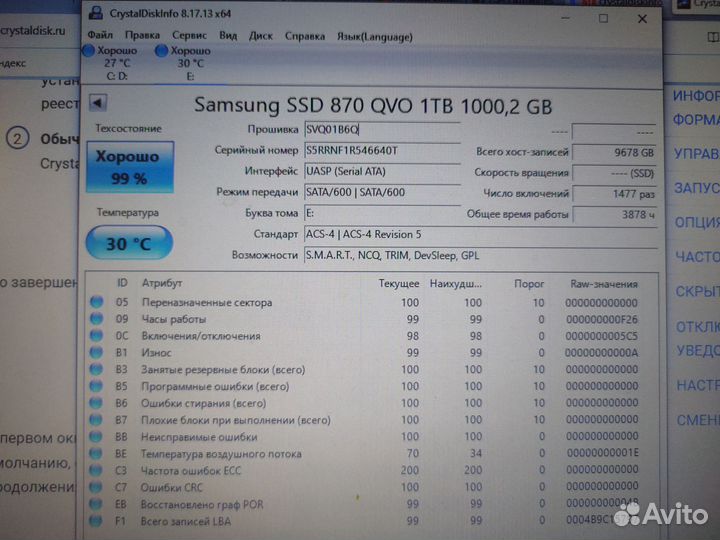Click the Наихудш... column header
This screenshot has width=720, height=540.
(456, 284)
